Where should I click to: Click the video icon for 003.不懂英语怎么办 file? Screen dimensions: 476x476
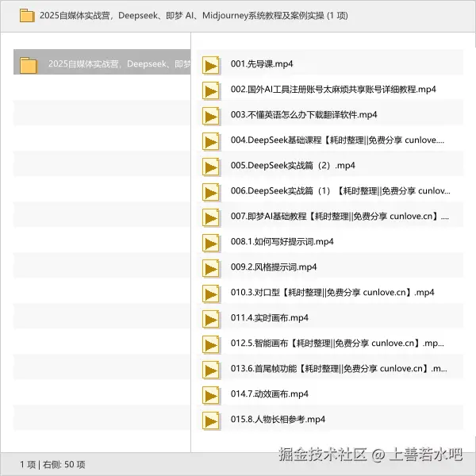tap(211, 116)
